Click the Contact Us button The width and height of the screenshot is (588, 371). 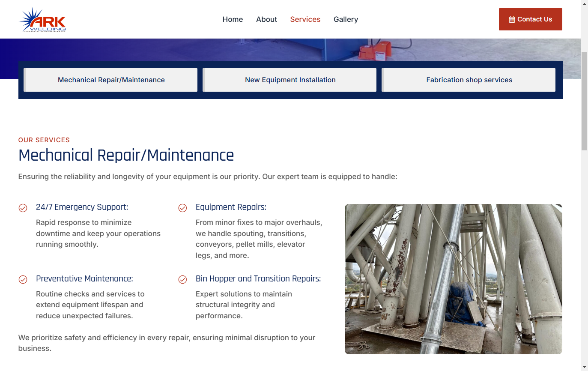pos(531,19)
